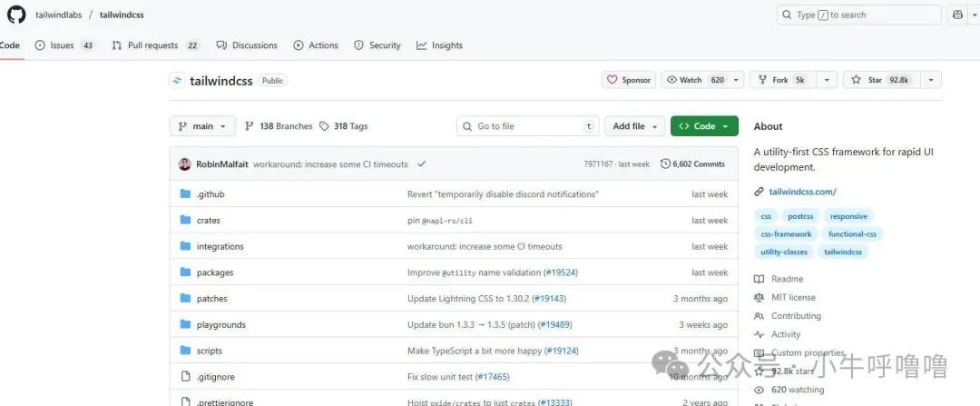
Task: Visit the tailwindcss.com website link
Action: [802, 192]
